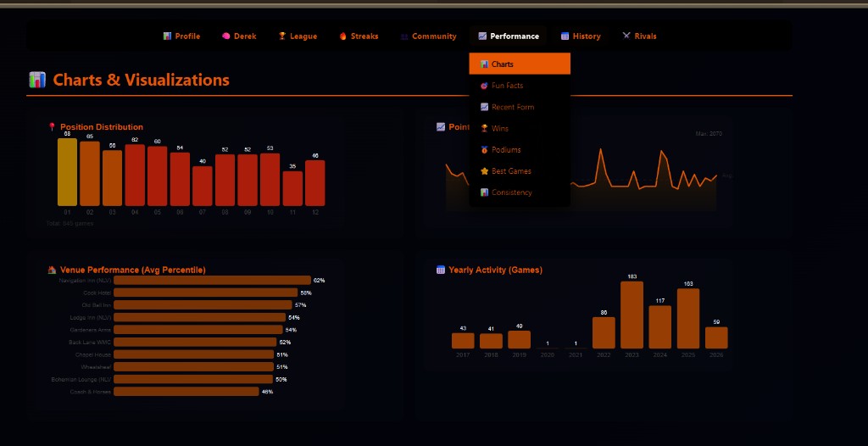Screen dimensions: 868x446
Task: Click the 'Avg' label beside points chart
Action: [727, 176]
